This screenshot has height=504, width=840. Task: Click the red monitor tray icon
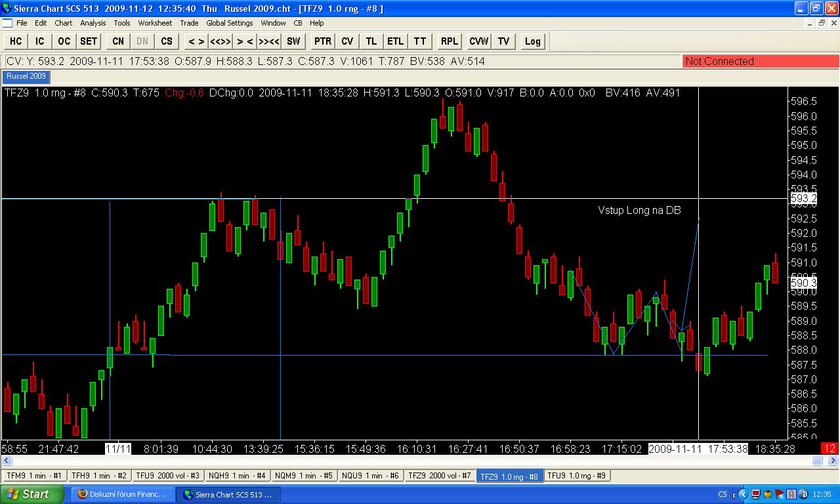756,494
